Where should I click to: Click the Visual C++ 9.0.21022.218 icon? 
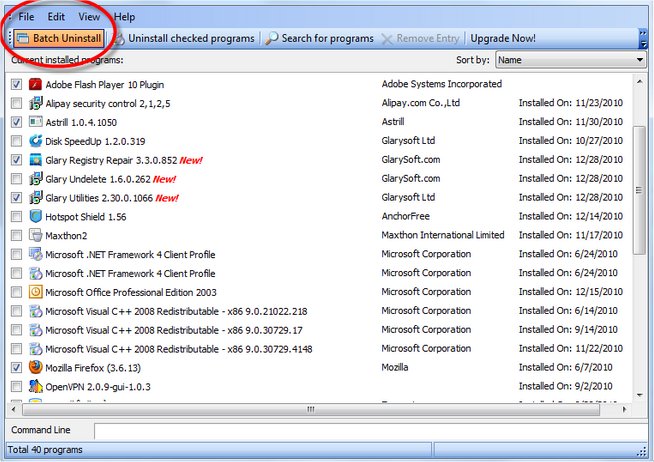(35, 311)
